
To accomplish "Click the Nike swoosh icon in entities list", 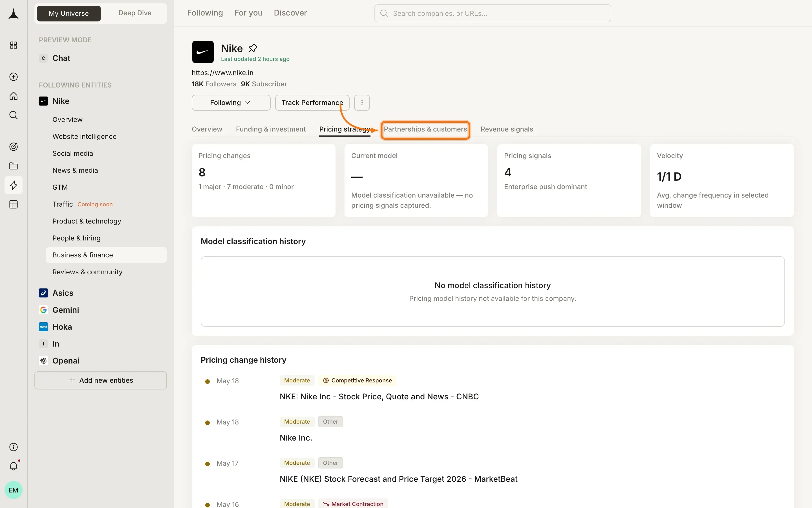I will point(43,101).
